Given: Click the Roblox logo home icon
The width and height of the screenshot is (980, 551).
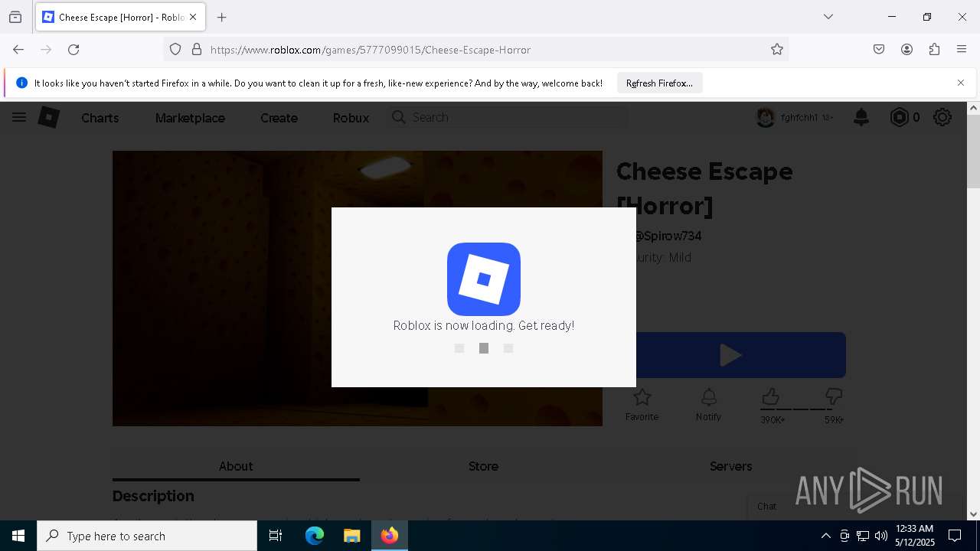Looking at the screenshot, I should coord(49,117).
